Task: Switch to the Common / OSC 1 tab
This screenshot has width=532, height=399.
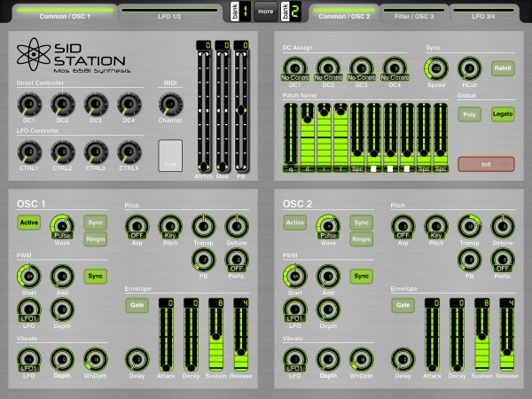Action: point(65,13)
